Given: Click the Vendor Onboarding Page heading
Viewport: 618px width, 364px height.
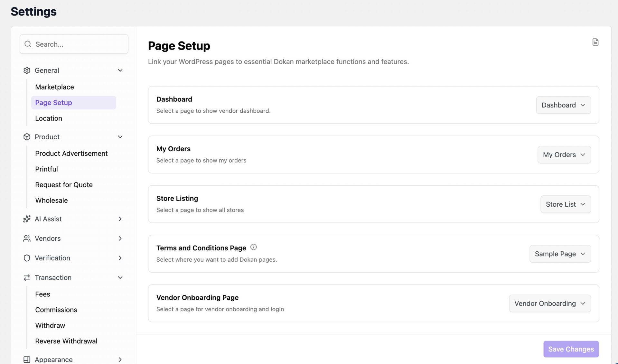Looking at the screenshot, I should point(197,297).
